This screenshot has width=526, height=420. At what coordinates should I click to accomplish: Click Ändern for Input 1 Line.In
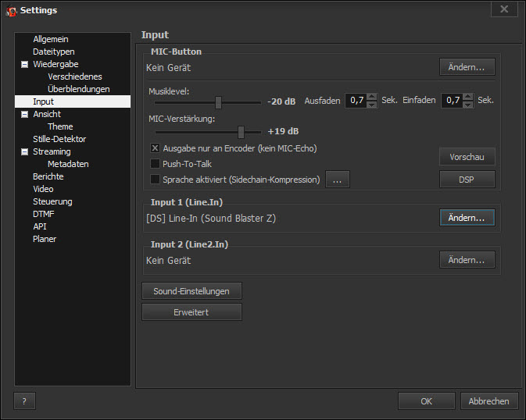point(467,218)
